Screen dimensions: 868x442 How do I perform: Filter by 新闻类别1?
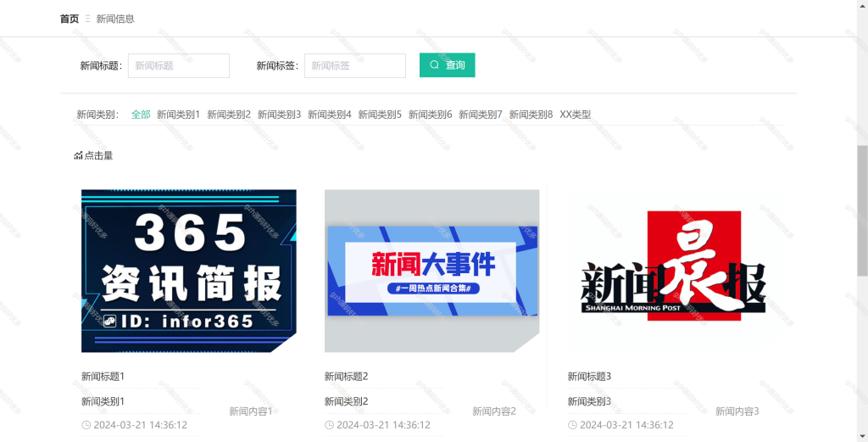click(178, 115)
